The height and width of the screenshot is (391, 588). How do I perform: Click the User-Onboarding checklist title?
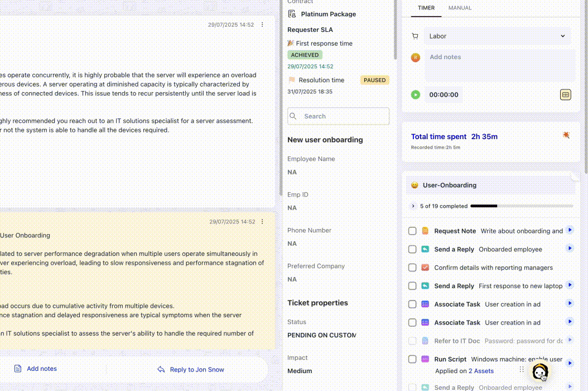[450, 185]
